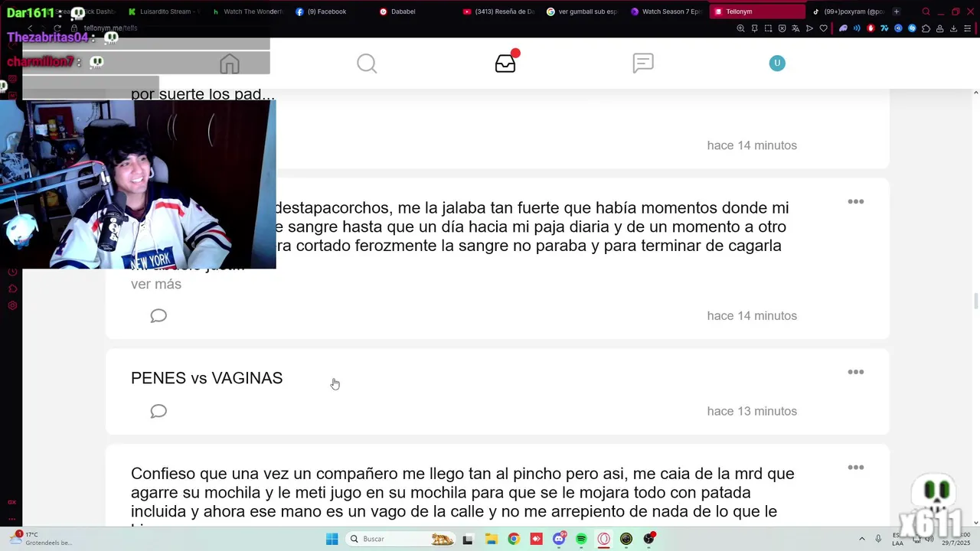980x551 pixels.
Task: Reply to PENES vs VAGINAS tell comment icon
Action: click(x=158, y=411)
